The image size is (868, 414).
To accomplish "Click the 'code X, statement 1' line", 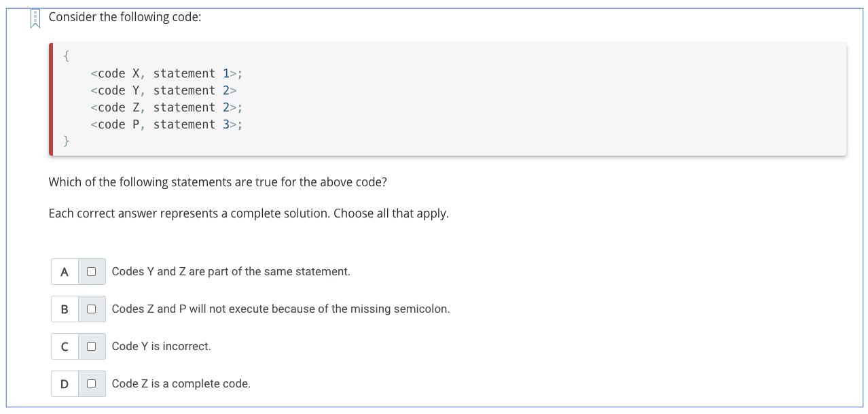I will (166, 73).
